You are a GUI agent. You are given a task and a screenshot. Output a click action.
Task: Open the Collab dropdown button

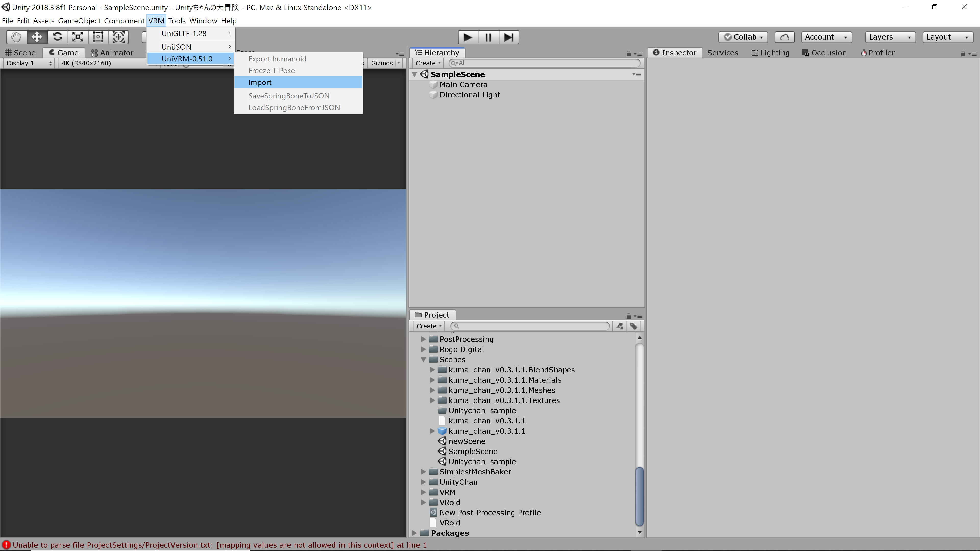743,37
